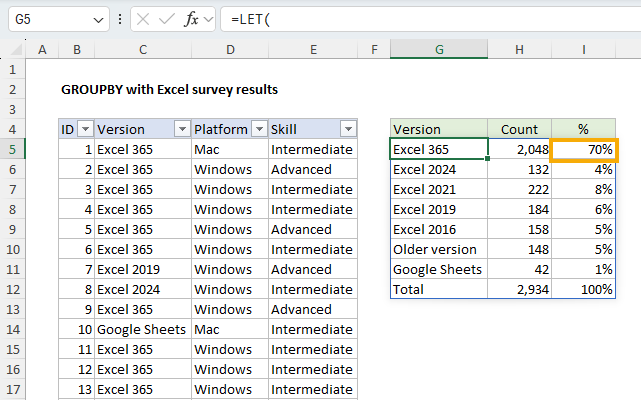This screenshot has height=400, width=641.
Task: Click the count cell '42'
Action: pyautogui.click(x=519, y=270)
